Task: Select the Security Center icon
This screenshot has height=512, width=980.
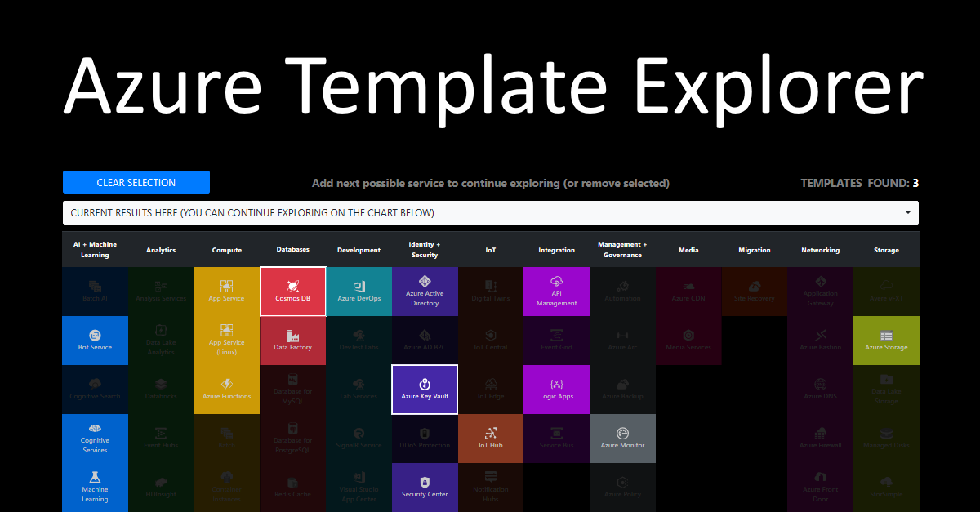Action: [425, 488]
